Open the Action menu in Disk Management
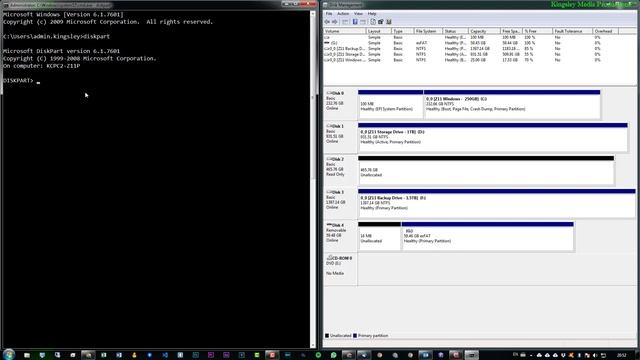 click(x=343, y=13)
